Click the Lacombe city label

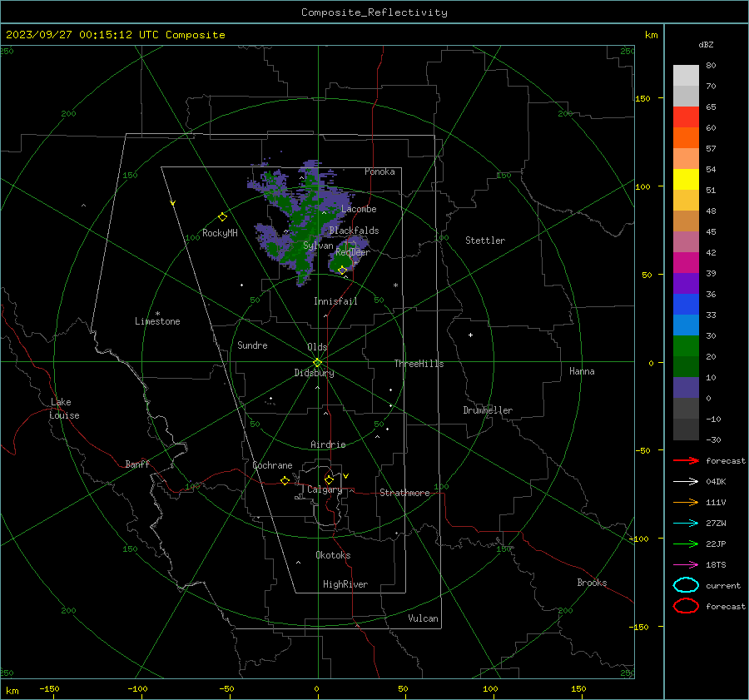359,209
